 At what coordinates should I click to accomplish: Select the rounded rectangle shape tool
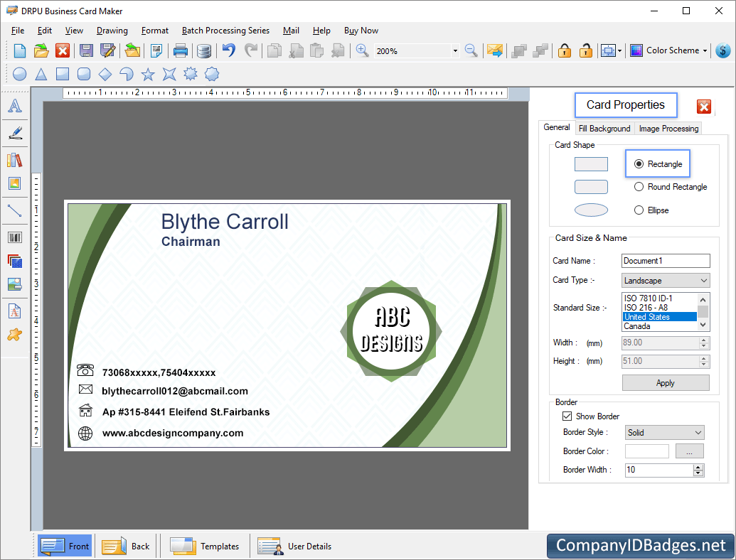pos(83,74)
